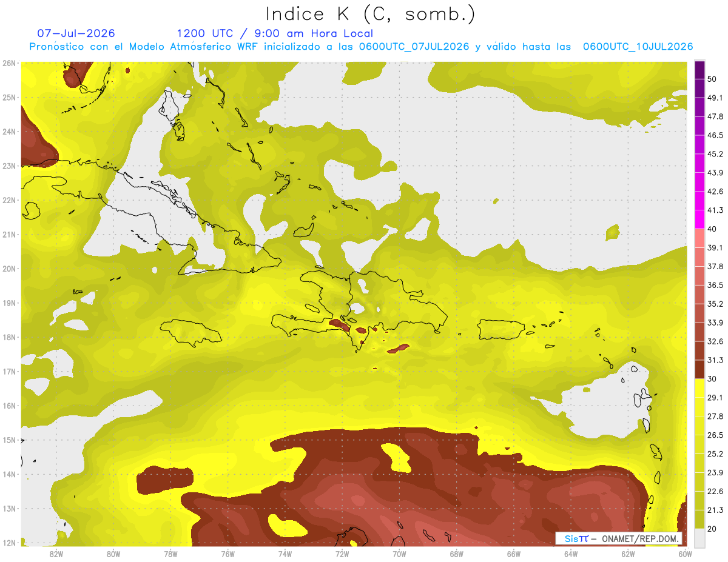Click the colorbar label '27.8'
The height and width of the screenshot is (562, 728).
[715, 416]
